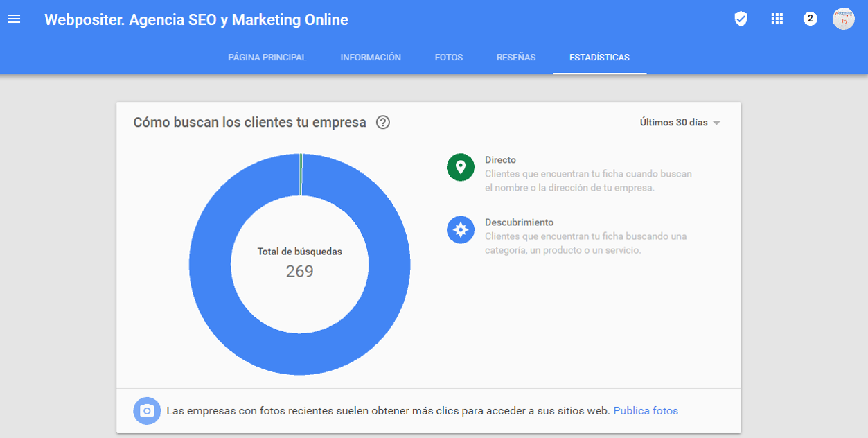Click the Cómo buscan los clientes heading
Screen dimensions: 868x438
pos(249,123)
